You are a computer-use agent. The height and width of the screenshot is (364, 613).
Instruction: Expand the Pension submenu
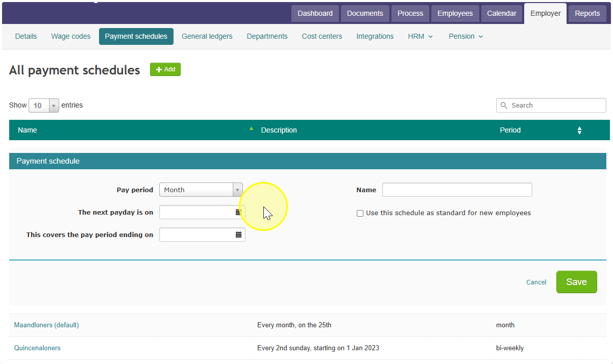pyautogui.click(x=465, y=36)
